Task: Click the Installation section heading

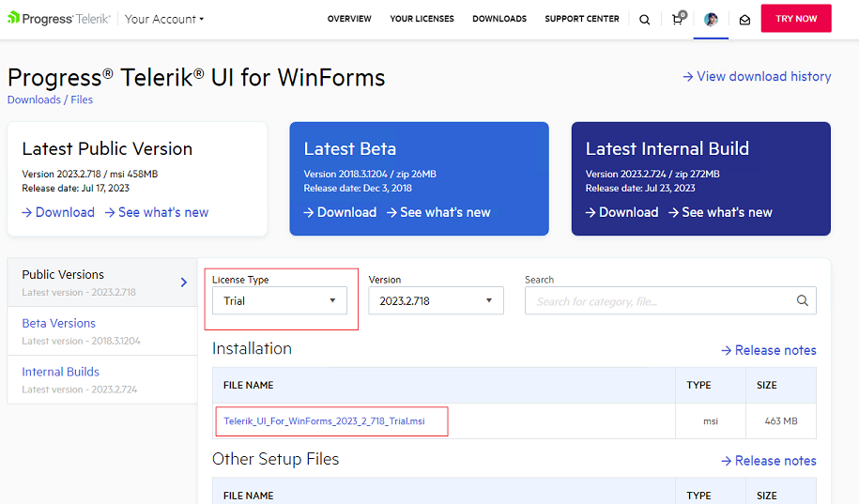Action: pyautogui.click(x=252, y=348)
